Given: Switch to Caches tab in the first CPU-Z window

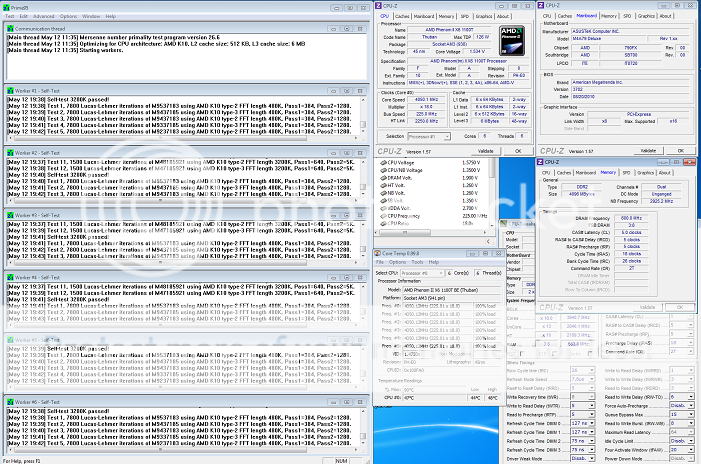Looking at the screenshot, I should pos(402,16).
